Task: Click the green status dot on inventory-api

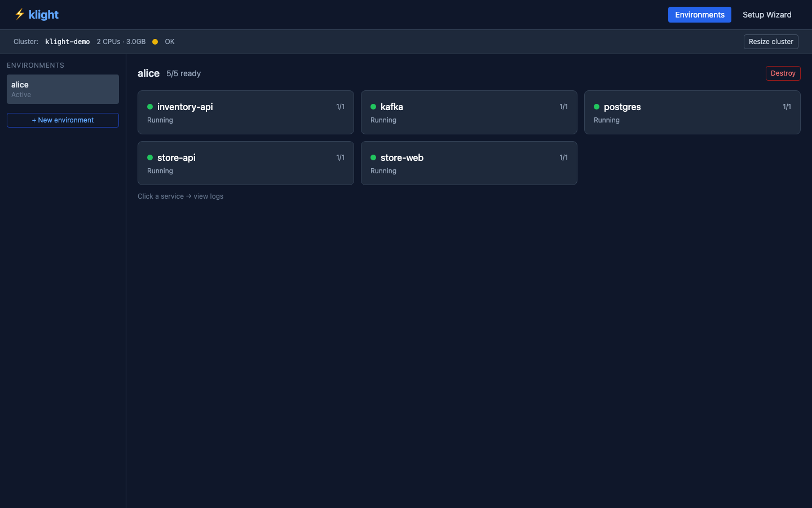Action: [x=150, y=107]
